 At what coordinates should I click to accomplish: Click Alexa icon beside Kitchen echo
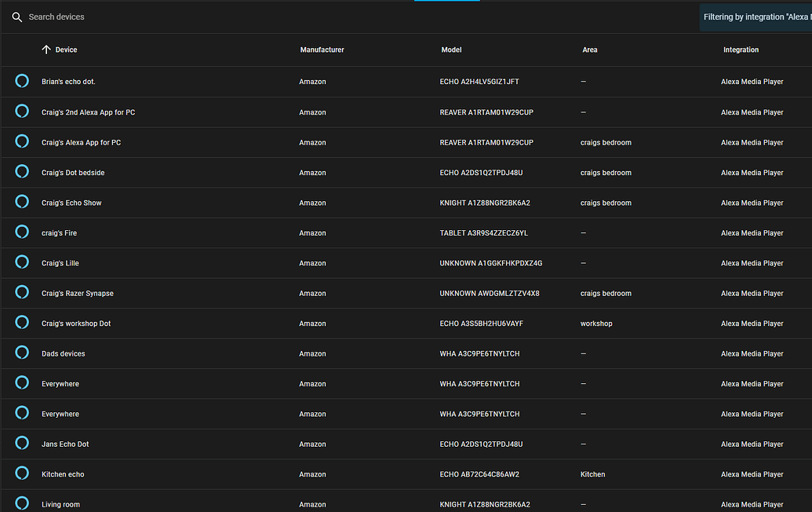pyautogui.click(x=22, y=474)
